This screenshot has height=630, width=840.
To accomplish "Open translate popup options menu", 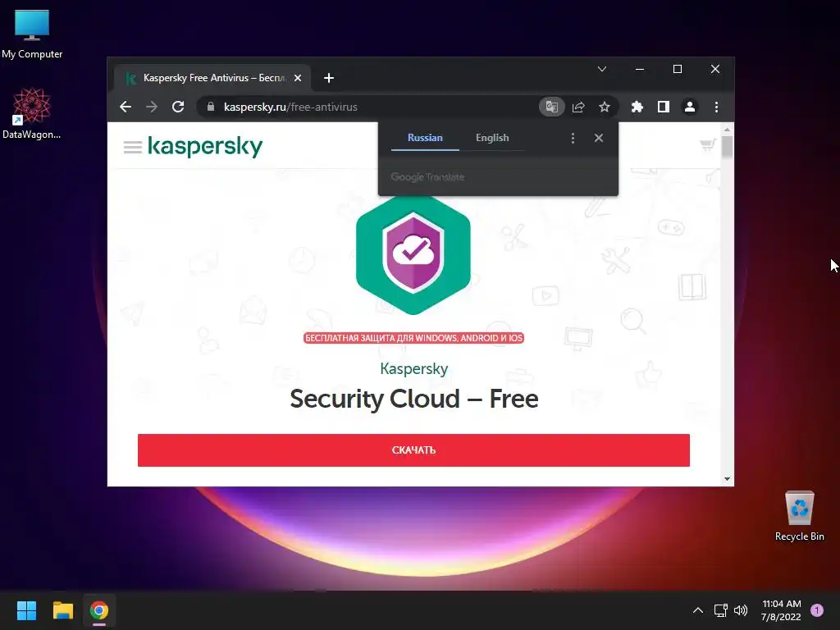I will 573,138.
